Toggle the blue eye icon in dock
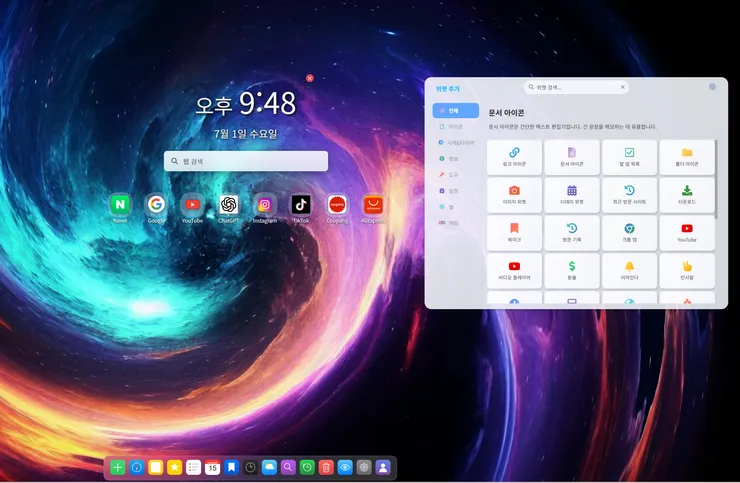Image resolution: width=740 pixels, height=483 pixels. pos(345,467)
